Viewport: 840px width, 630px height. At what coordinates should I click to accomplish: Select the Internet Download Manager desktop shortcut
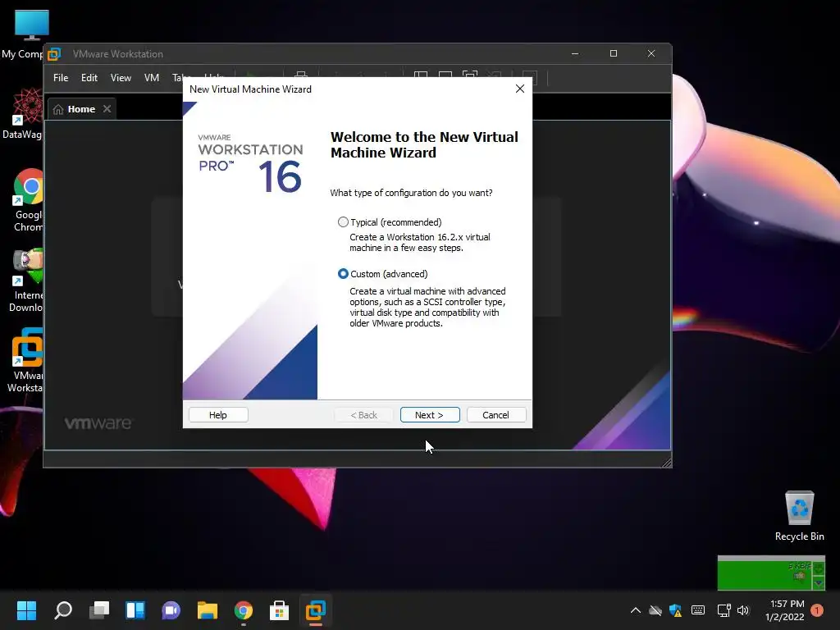pos(25,281)
